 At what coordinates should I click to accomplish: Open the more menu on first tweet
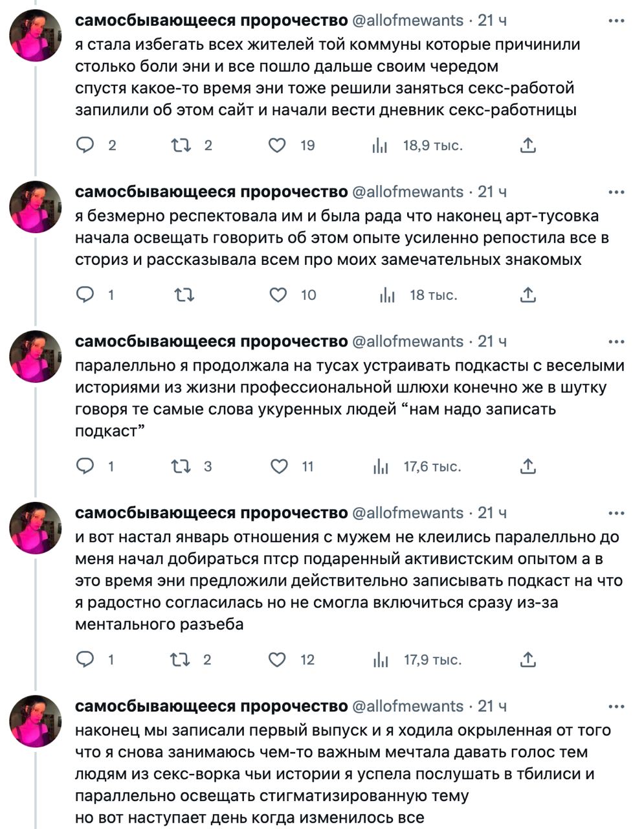coord(617,21)
